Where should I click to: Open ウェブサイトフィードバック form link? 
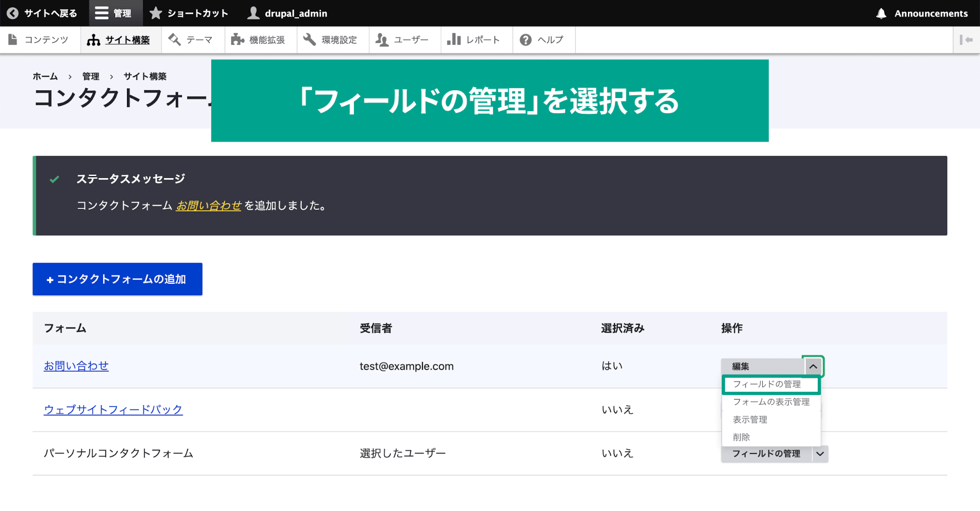tap(113, 409)
